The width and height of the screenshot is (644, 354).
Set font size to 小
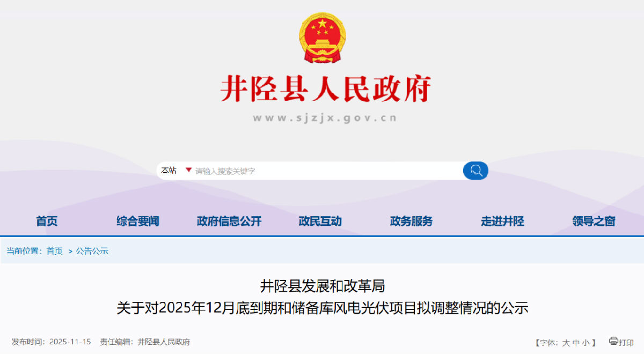(x=586, y=343)
